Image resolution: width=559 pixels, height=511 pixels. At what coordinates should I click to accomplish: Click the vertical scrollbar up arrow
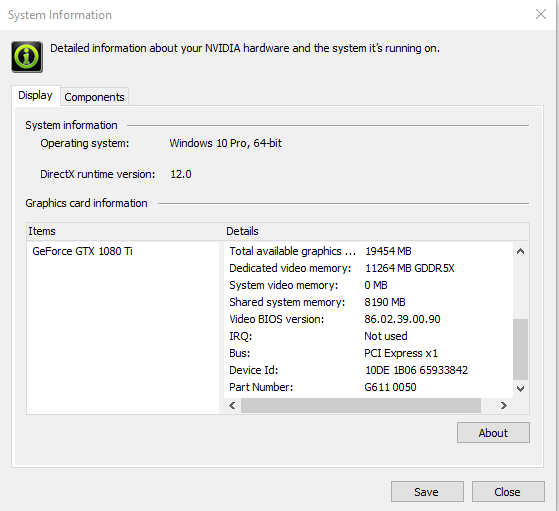click(520, 251)
